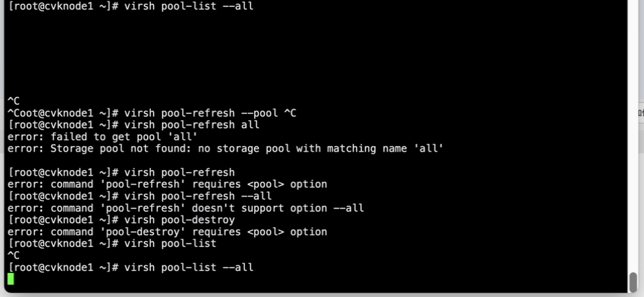Click the ^C just above the last prompt
The image size is (644, 297).
[x=13, y=255]
